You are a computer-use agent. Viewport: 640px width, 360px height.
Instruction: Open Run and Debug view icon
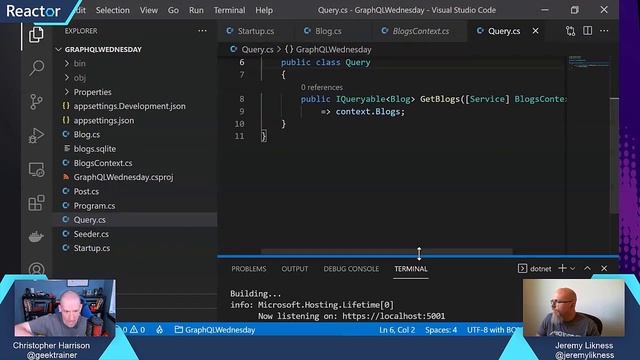[x=36, y=135]
